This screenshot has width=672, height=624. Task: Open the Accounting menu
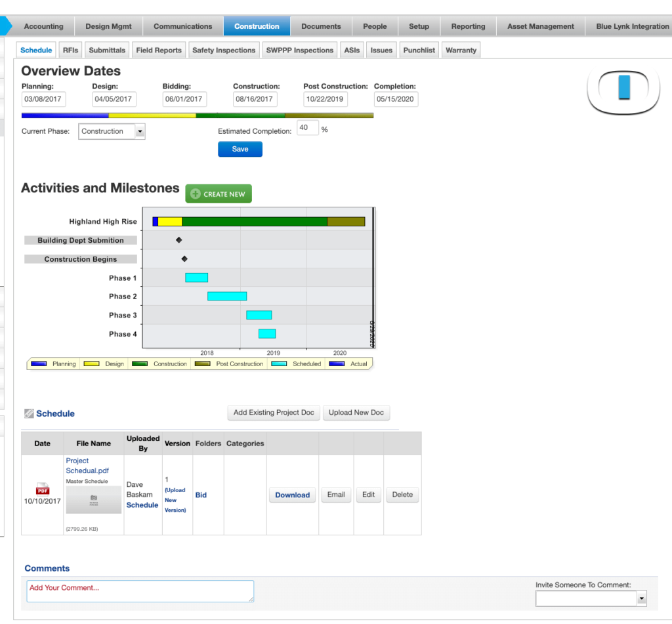pyautogui.click(x=43, y=26)
